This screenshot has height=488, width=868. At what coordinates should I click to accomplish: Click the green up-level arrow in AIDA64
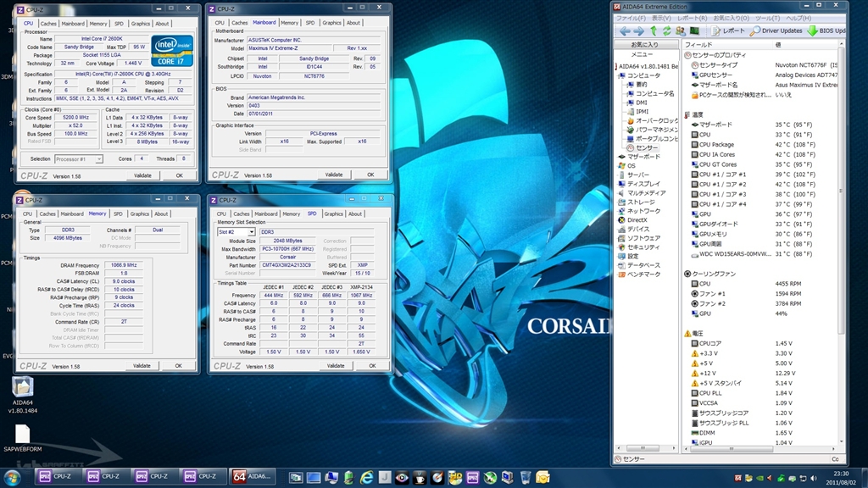click(654, 30)
